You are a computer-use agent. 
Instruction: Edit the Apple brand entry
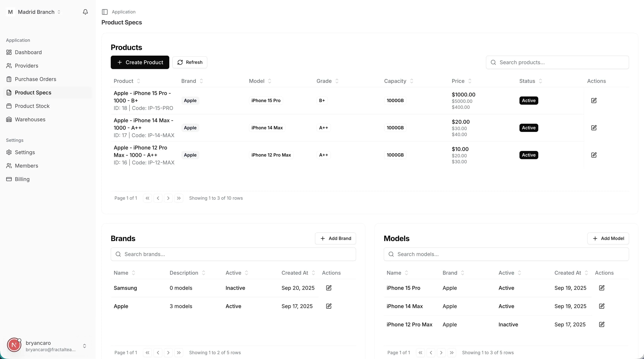(329, 306)
